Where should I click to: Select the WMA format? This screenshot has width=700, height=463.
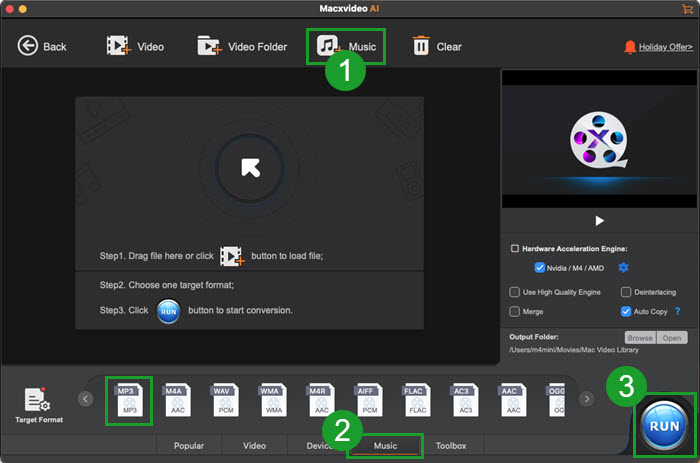coord(273,400)
